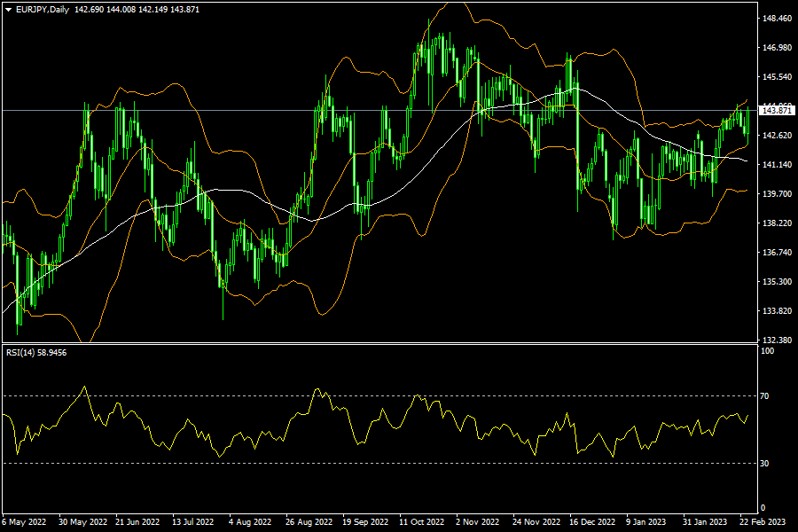Click the 9 Jan 2023 date label
Screen dimensions: 798x532
coord(645,522)
